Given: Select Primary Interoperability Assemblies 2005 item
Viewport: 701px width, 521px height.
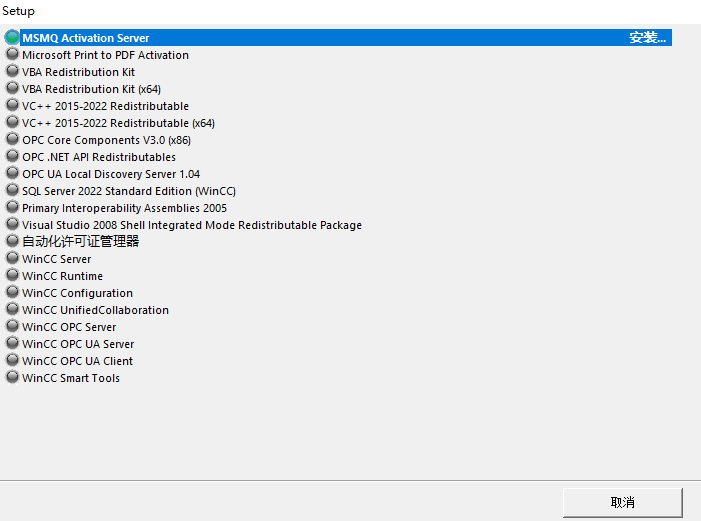Looking at the screenshot, I should pos(124,208).
